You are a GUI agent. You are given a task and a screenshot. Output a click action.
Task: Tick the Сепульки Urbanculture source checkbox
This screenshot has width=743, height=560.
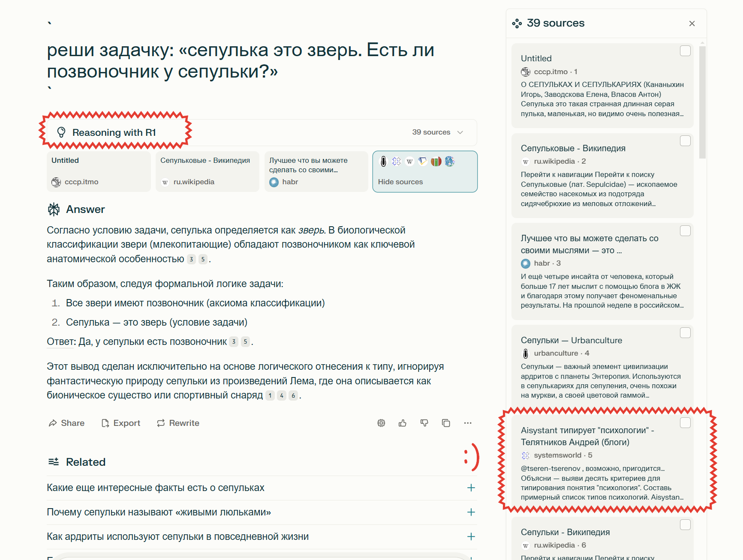[685, 333]
